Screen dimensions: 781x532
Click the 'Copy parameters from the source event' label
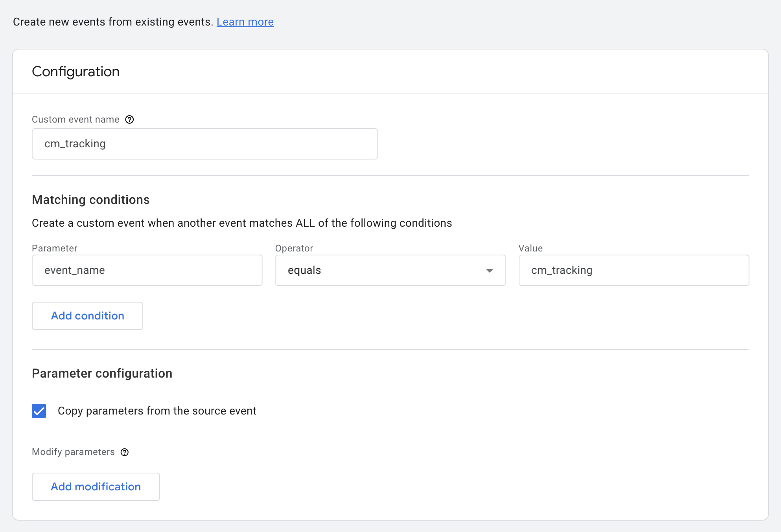coord(157,411)
